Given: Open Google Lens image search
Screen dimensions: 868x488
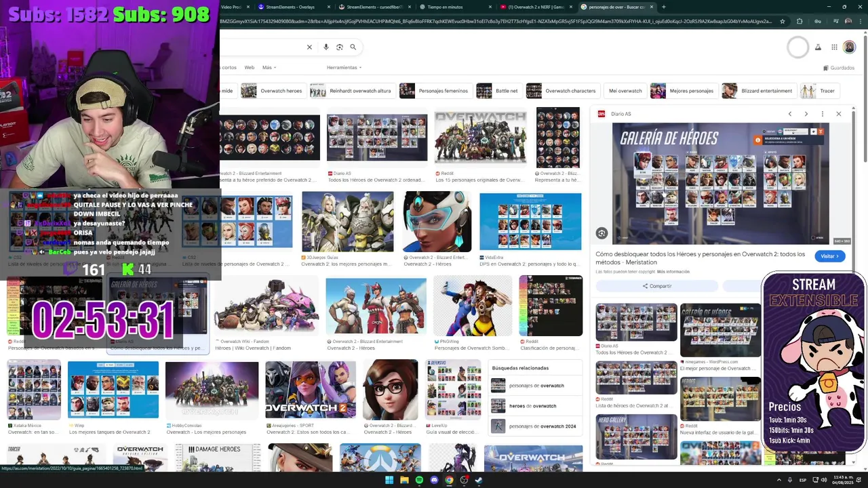Looking at the screenshot, I should pyautogui.click(x=340, y=47).
